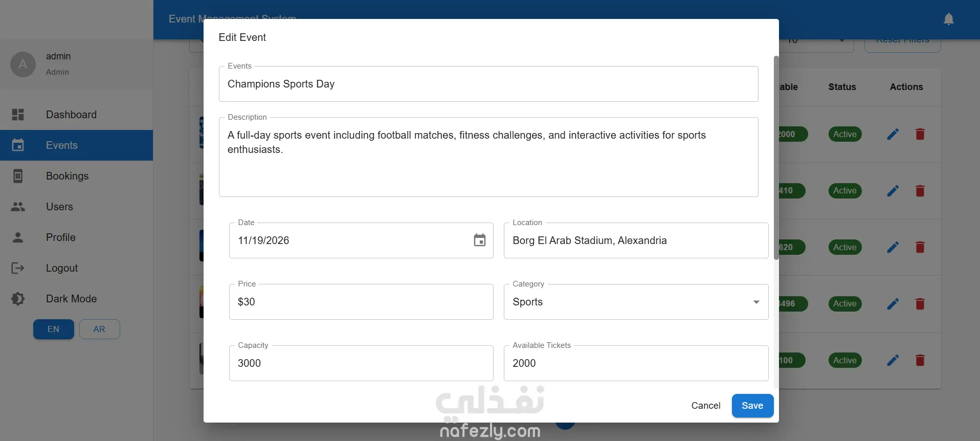Image resolution: width=980 pixels, height=441 pixels.
Task: Cancel the Edit Event dialog
Action: coord(706,406)
